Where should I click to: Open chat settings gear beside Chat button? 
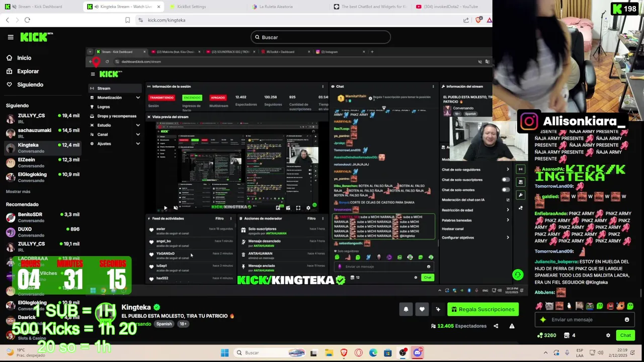point(608,335)
